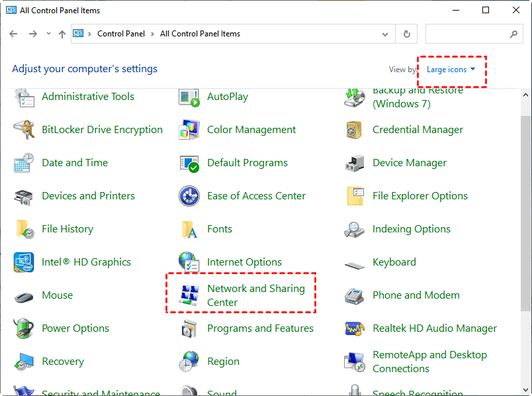Click the Default Programs icon
The width and height of the screenshot is (532, 396).
[x=189, y=164]
